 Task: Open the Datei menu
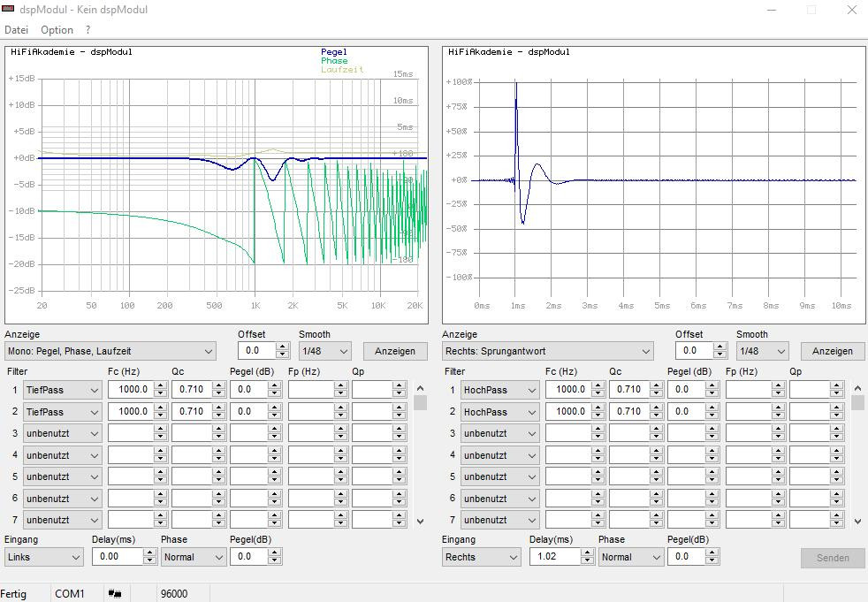coord(17,30)
